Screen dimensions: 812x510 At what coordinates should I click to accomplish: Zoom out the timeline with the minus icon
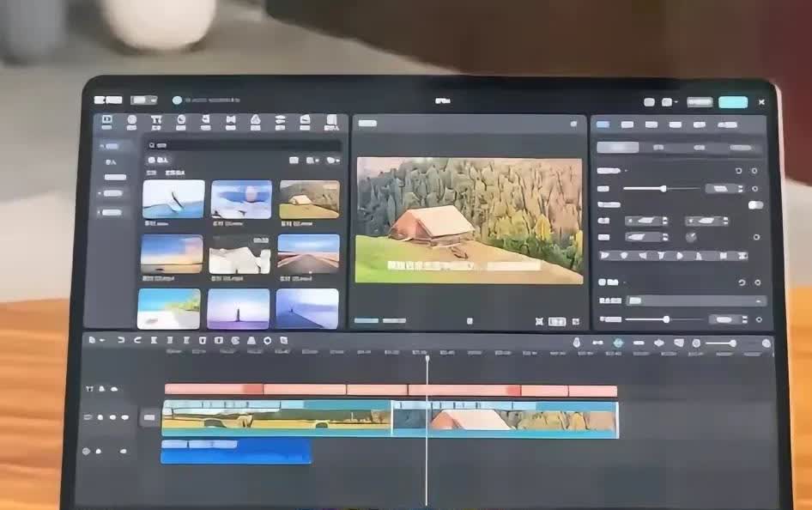click(x=696, y=343)
